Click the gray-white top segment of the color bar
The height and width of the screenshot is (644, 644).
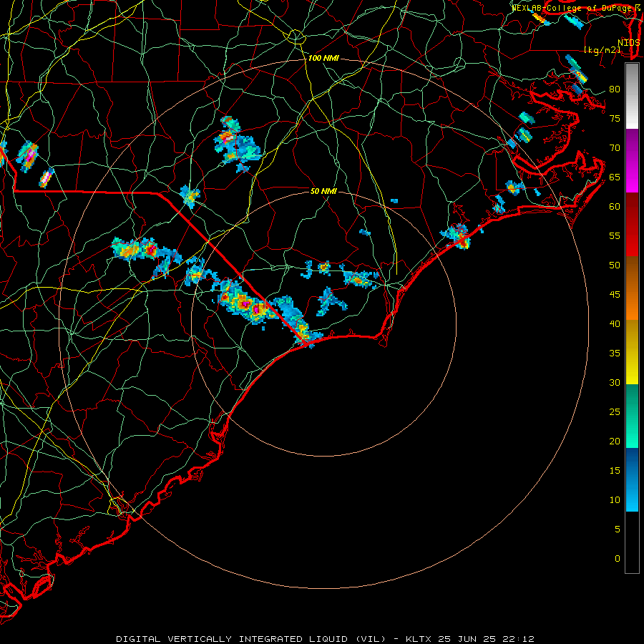click(632, 96)
